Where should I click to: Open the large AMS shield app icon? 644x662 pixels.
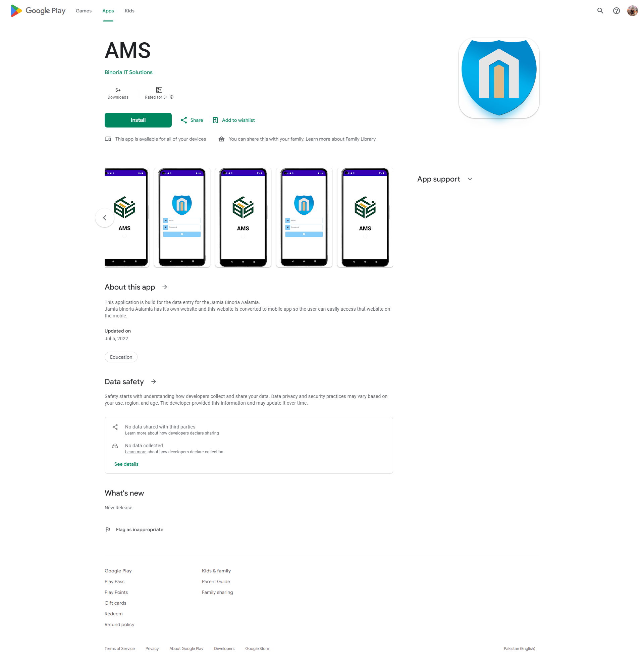499,78
